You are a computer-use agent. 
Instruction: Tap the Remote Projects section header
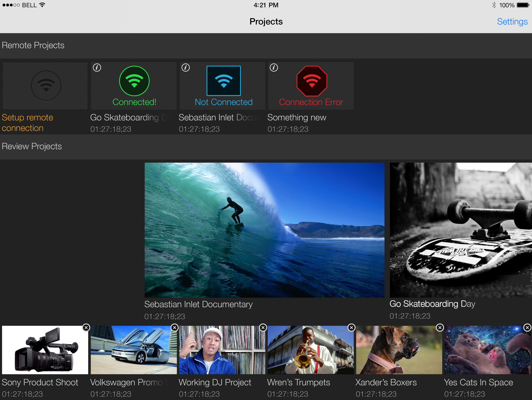pyautogui.click(x=33, y=45)
